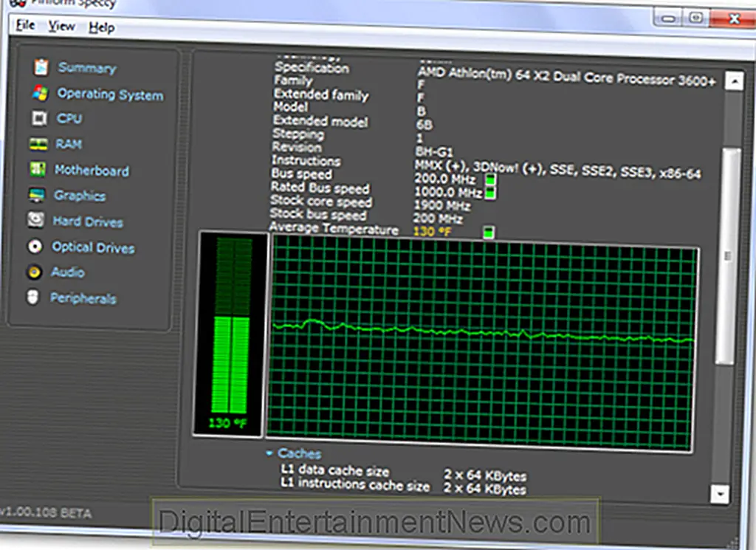
Task: Click the Graphics monitor icon
Action: pyautogui.click(x=37, y=195)
